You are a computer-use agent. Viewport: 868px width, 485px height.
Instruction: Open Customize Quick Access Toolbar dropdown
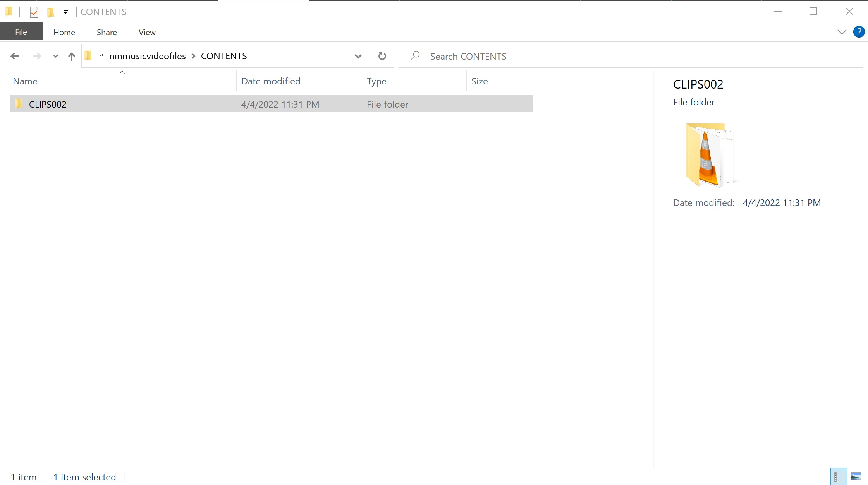point(65,12)
